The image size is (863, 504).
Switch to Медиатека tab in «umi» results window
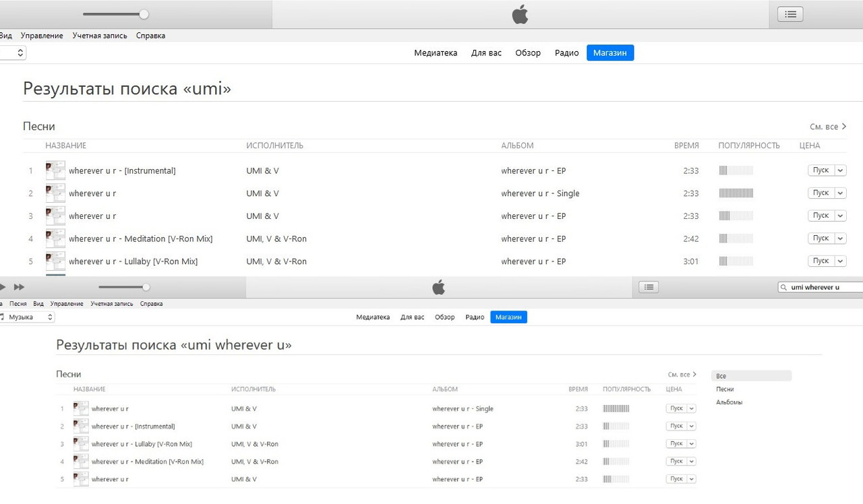(436, 53)
